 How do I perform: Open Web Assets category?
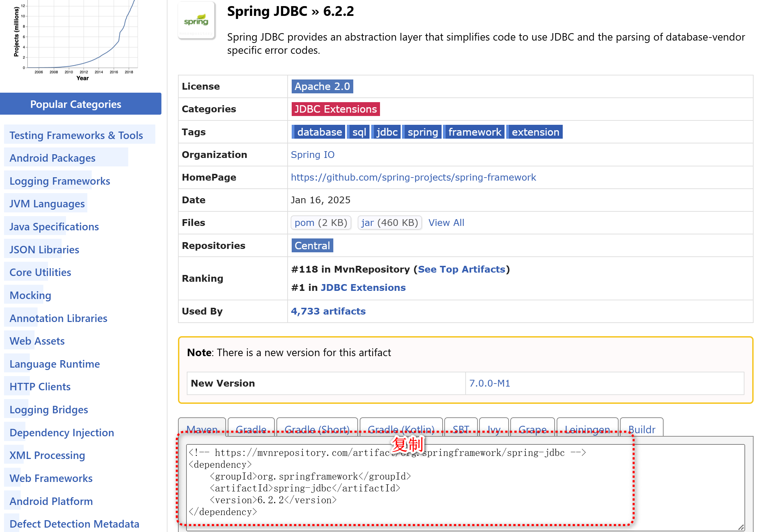point(37,341)
